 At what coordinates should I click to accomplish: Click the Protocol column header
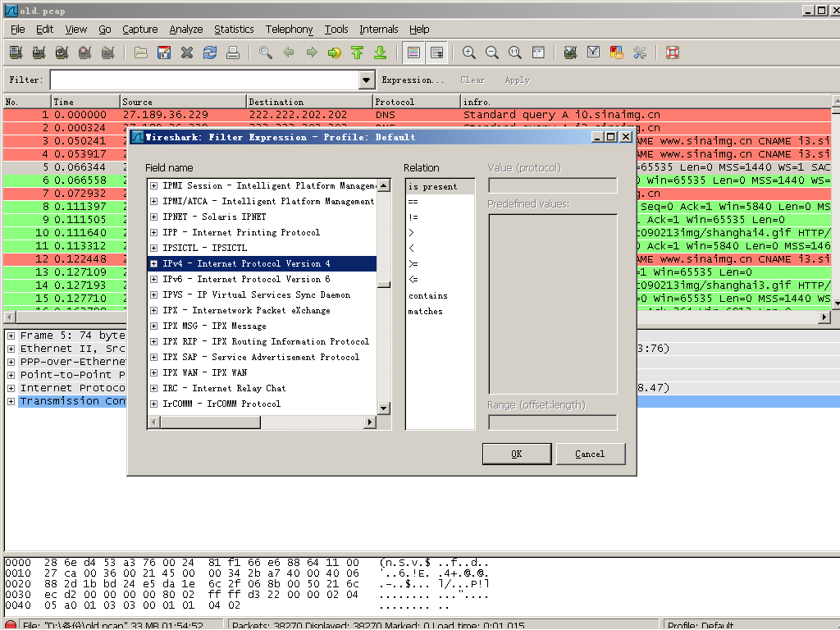416,102
